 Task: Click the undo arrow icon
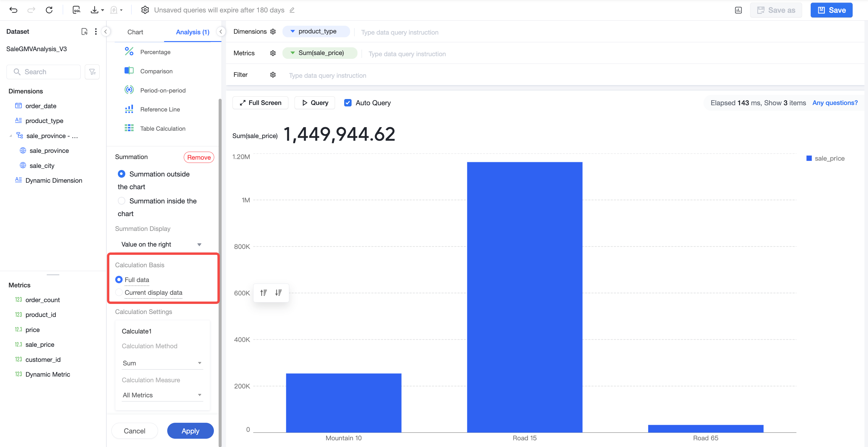(x=14, y=10)
